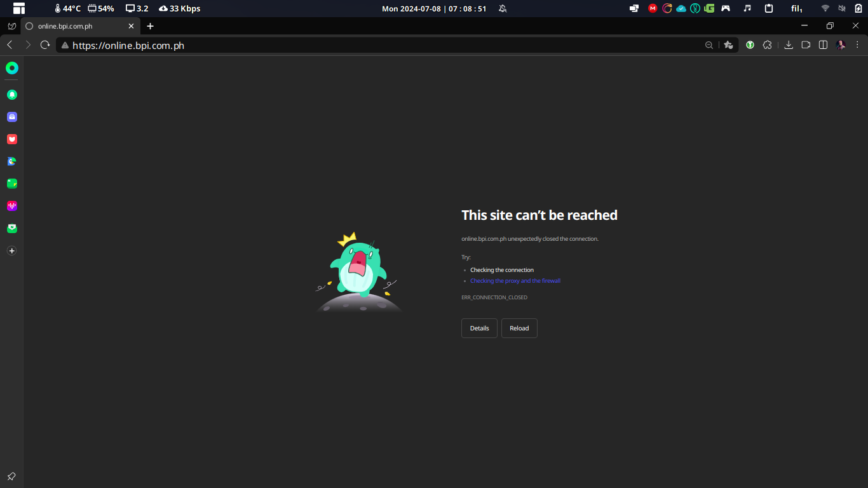Open the user profile avatar
868x488 pixels.
click(841, 45)
